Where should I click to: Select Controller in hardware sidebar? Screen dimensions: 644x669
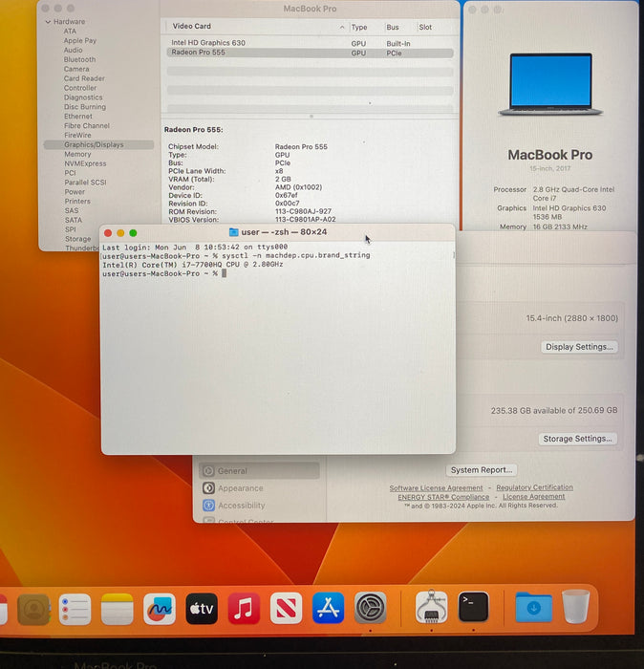click(x=80, y=88)
